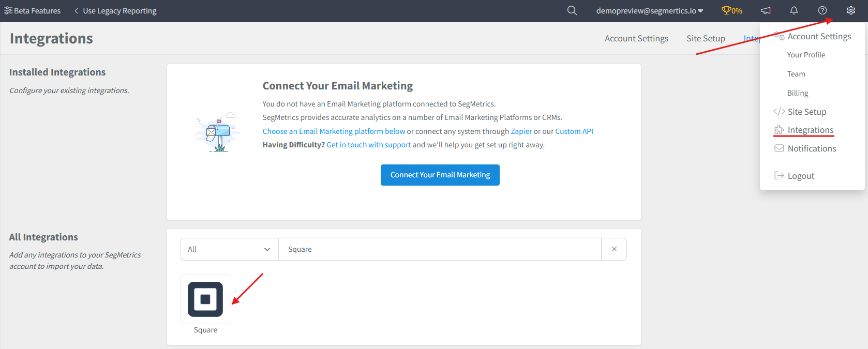Viewport: 868px width, 349px height.
Task: Clear the integration search with X
Action: tap(614, 249)
